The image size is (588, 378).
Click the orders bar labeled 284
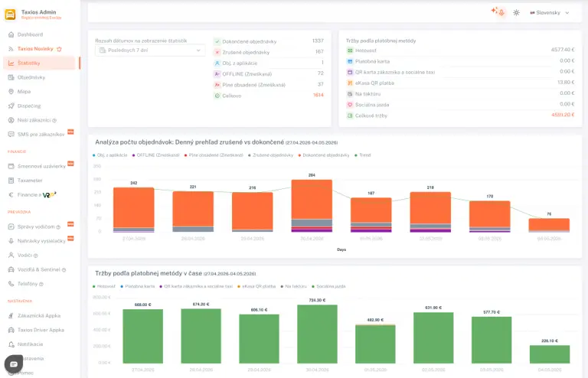312,206
